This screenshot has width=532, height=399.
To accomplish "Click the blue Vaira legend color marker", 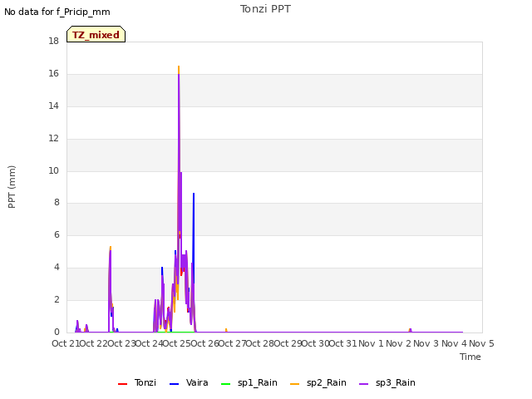I will click(174, 384).
